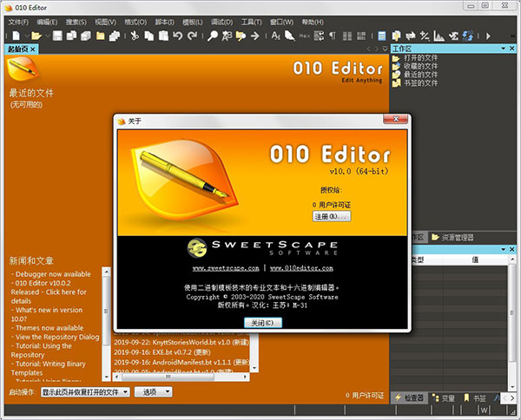Open the Histogram chart icon
The height and width of the screenshot is (420, 521).
(x=439, y=36)
